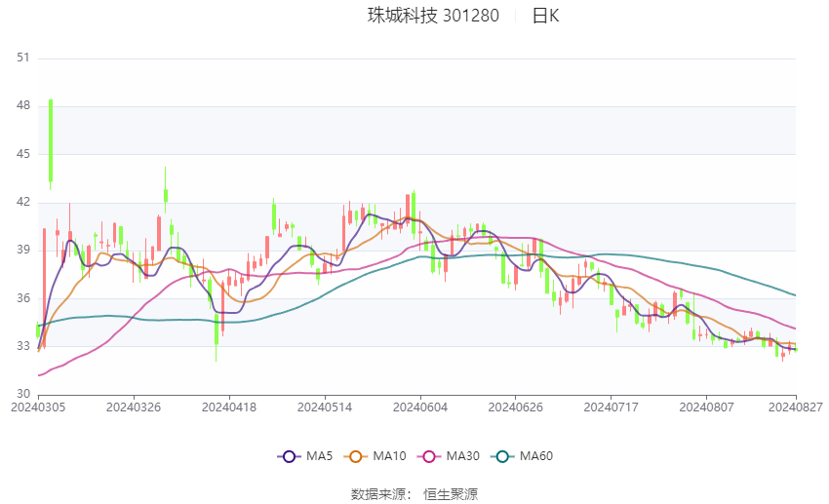Click the tall green candlestick peaking near 48
The height and width of the screenshot is (504, 829).
(51, 139)
